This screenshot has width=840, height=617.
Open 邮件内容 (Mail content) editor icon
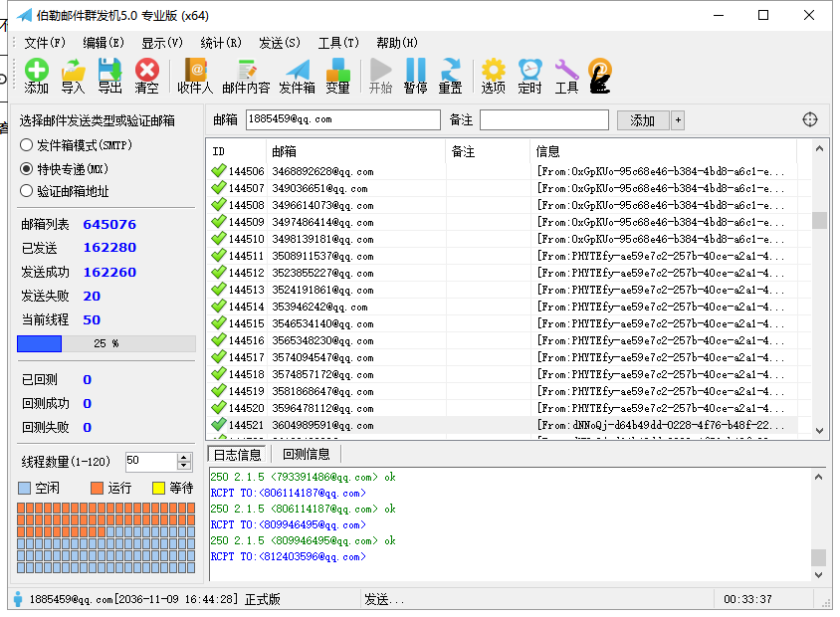tap(246, 71)
